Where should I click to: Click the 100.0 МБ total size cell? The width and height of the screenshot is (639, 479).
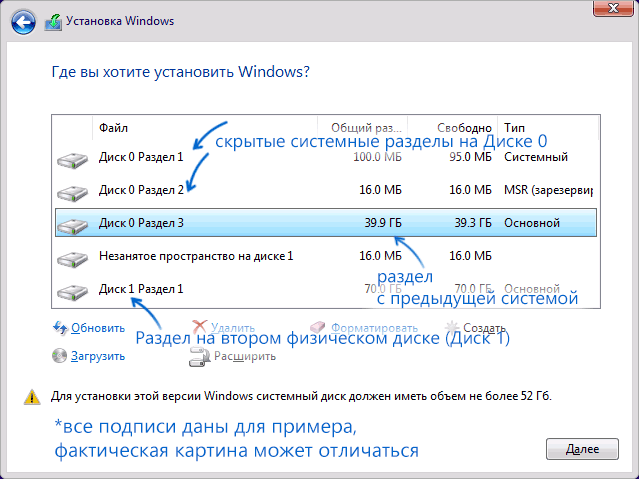pos(377,157)
